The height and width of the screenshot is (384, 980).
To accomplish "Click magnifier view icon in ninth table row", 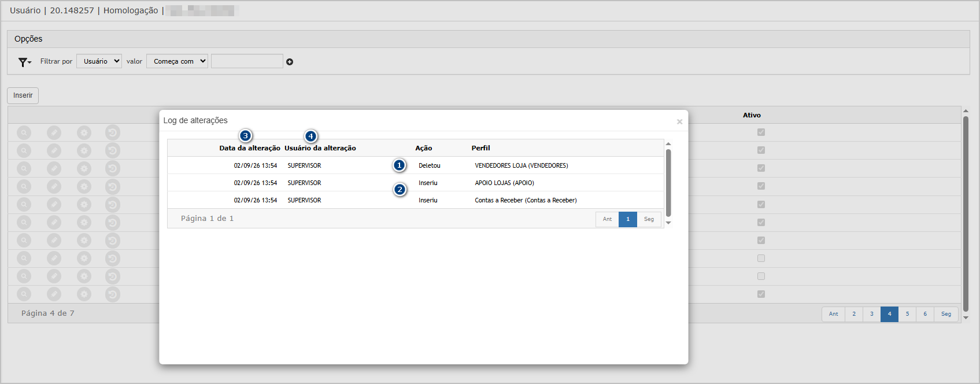I will [24, 276].
